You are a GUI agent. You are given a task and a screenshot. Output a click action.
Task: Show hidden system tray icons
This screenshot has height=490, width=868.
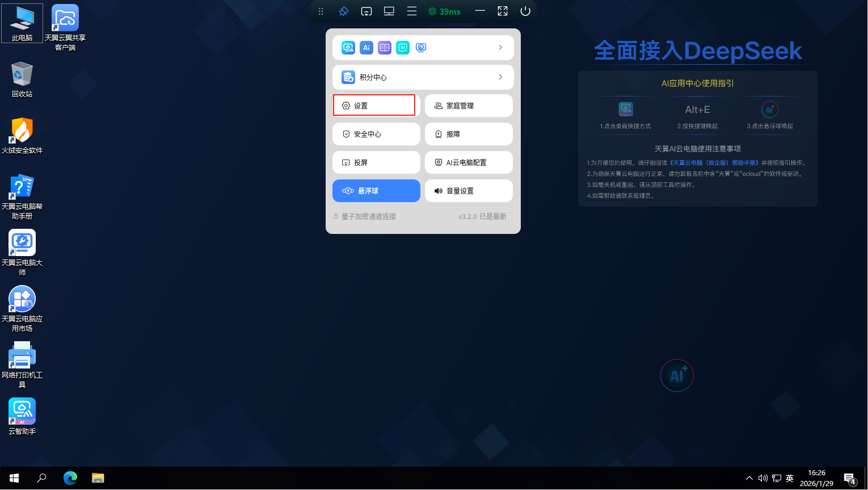coord(749,478)
